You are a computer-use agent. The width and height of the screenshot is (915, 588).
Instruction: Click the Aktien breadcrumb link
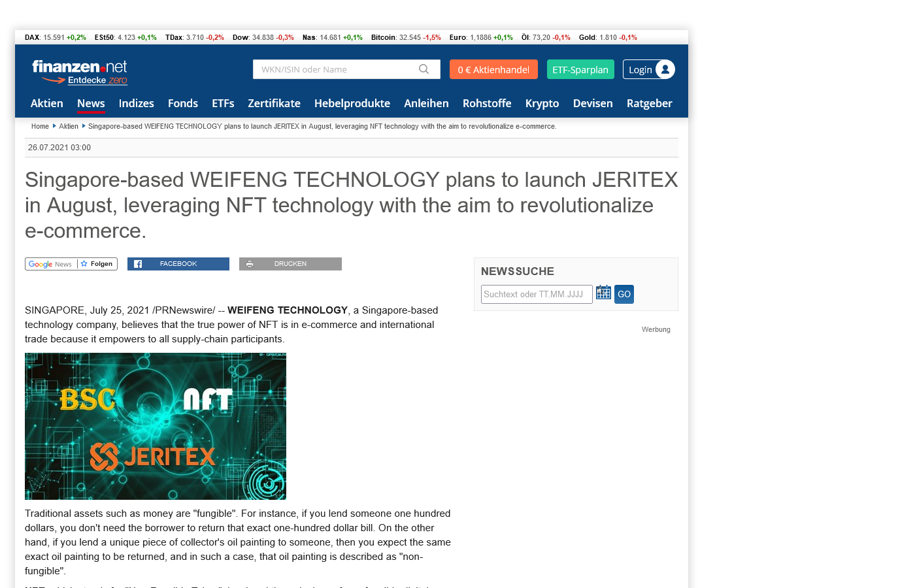(x=69, y=126)
